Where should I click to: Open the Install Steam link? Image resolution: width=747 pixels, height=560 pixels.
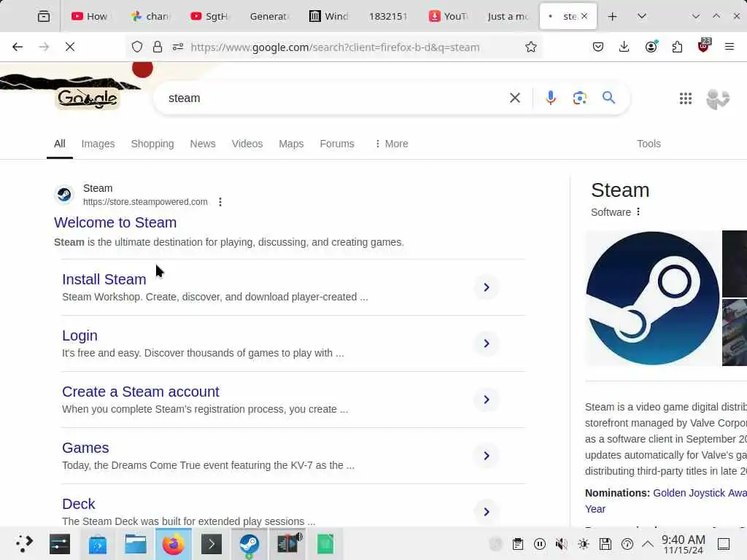[x=104, y=279]
